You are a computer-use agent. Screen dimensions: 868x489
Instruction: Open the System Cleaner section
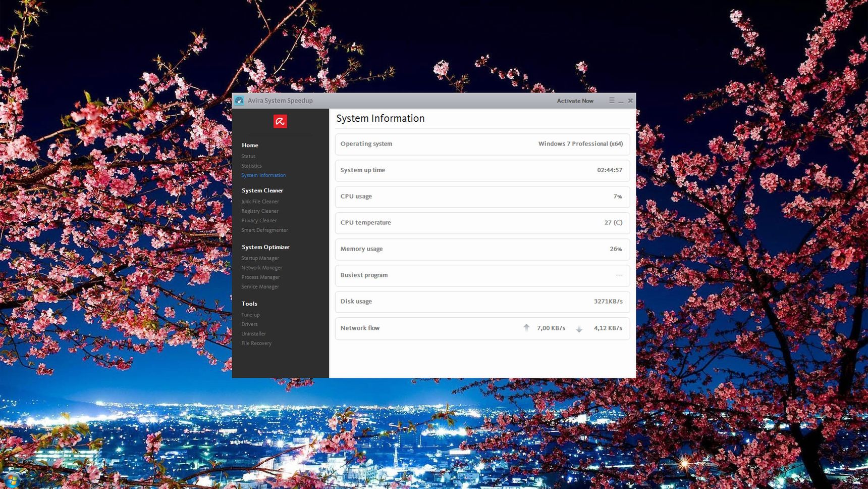(262, 190)
